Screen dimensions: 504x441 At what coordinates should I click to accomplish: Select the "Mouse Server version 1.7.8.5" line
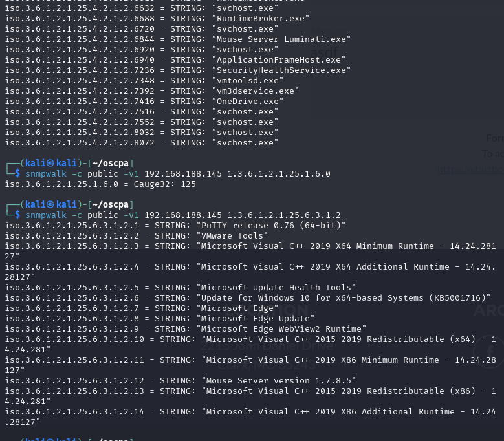(181, 381)
